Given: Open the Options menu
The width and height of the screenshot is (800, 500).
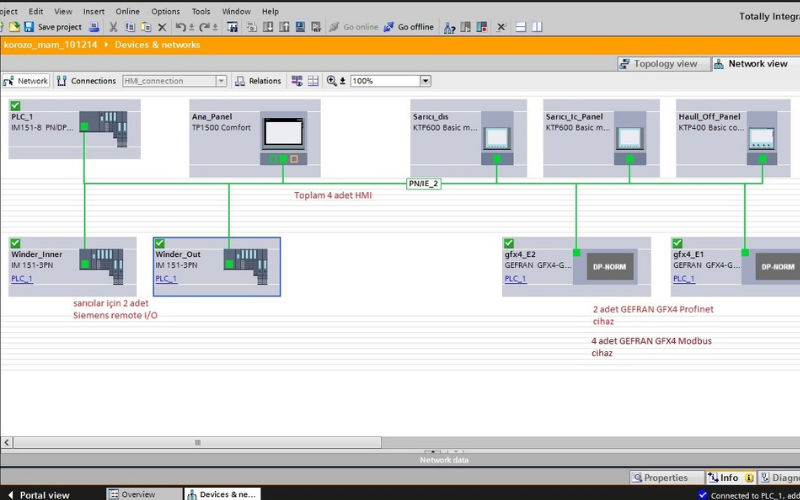Looking at the screenshot, I should tap(165, 11).
